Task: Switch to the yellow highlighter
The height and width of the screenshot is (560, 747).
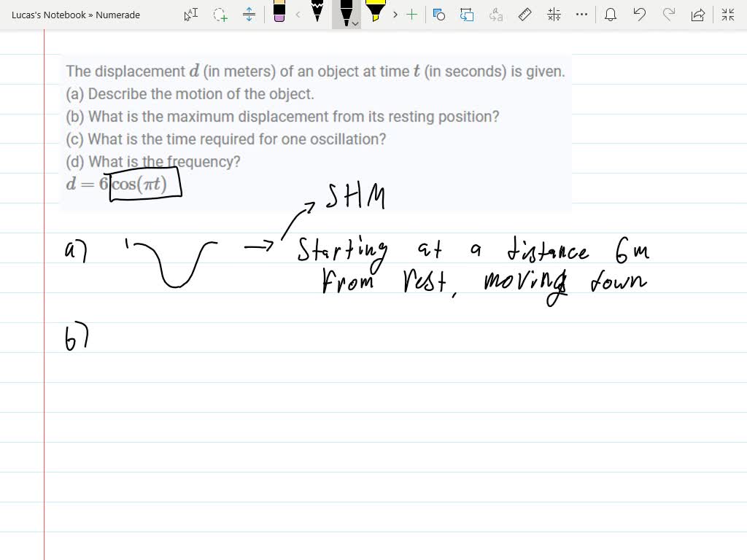Action: (376, 12)
